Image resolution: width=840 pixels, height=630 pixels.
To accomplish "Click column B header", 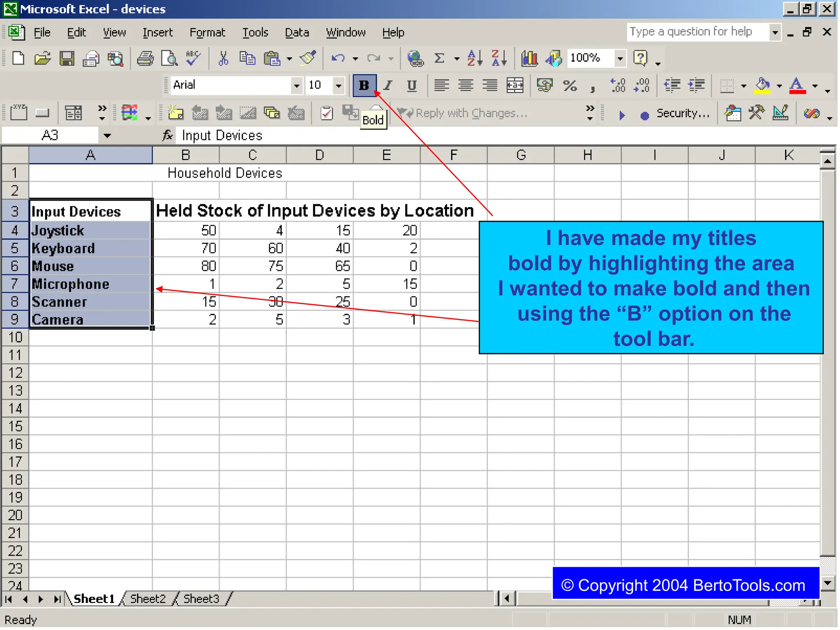I will pyautogui.click(x=186, y=155).
